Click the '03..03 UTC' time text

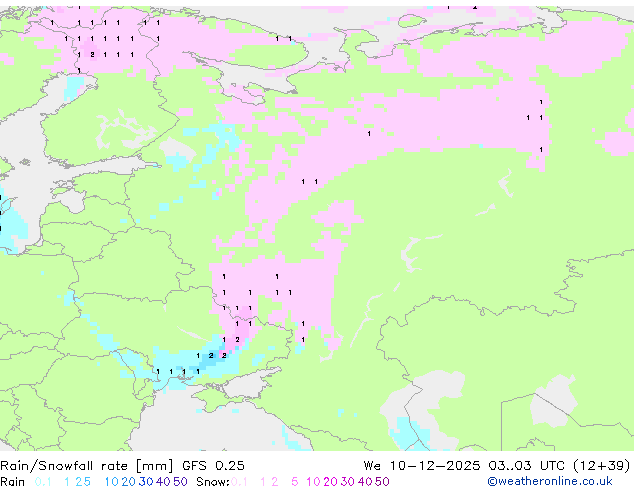pyautogui.click(x=526, y=465)
